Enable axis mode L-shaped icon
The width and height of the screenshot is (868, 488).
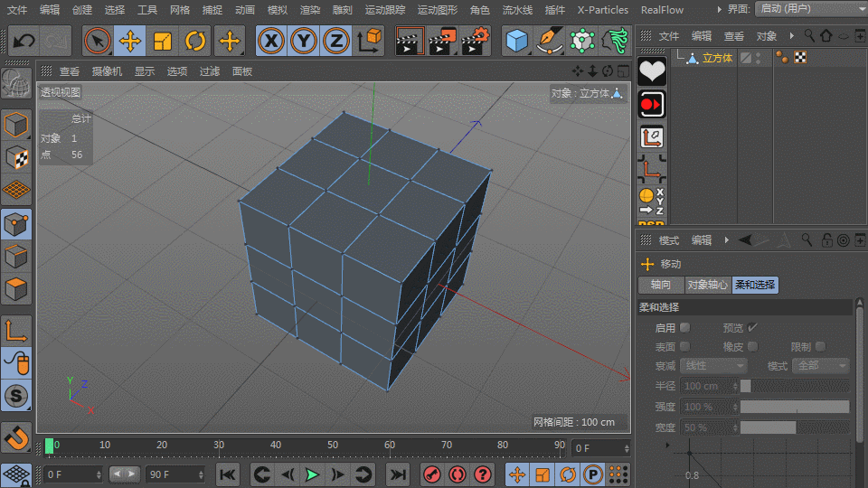click(x=16, y=331)
